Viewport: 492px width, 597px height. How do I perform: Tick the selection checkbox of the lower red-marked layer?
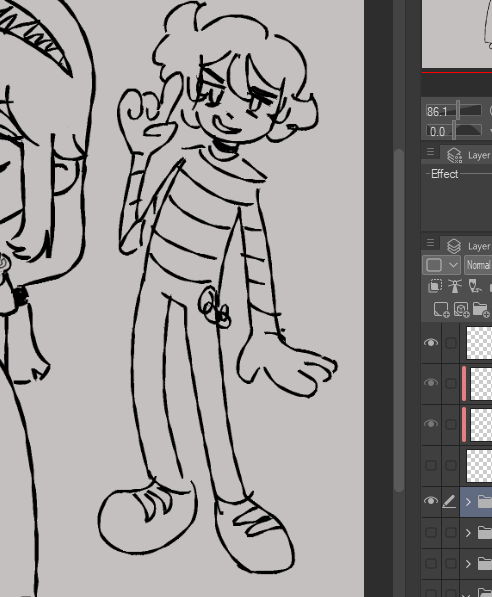pos(451,424)
